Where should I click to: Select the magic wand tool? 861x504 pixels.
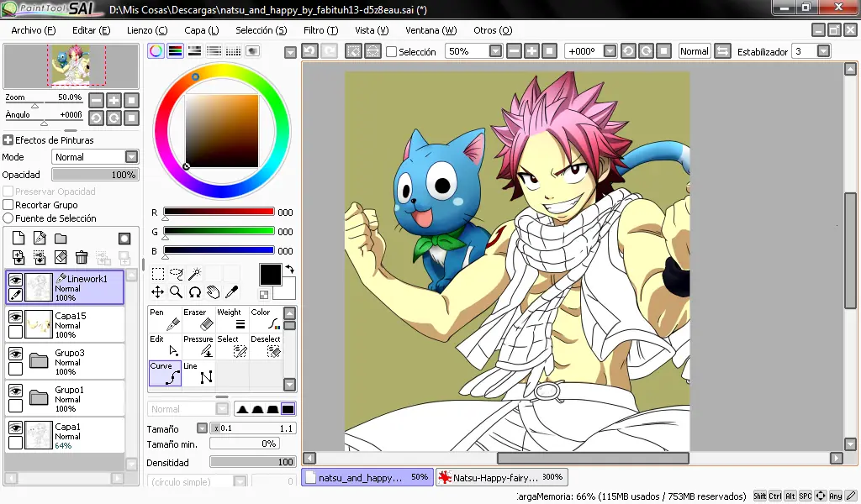pyautogui.click(x=195, y=274)
